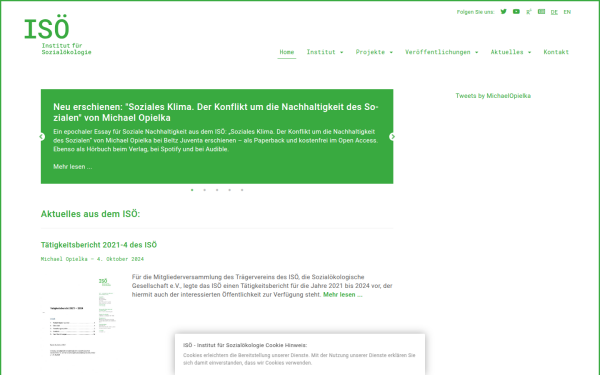The height and width of the screenshot is (375, 600).
Task: Click 'Mehr lesen ...' after Tätigkeitsbericht text
Action: tap(342, 295)
